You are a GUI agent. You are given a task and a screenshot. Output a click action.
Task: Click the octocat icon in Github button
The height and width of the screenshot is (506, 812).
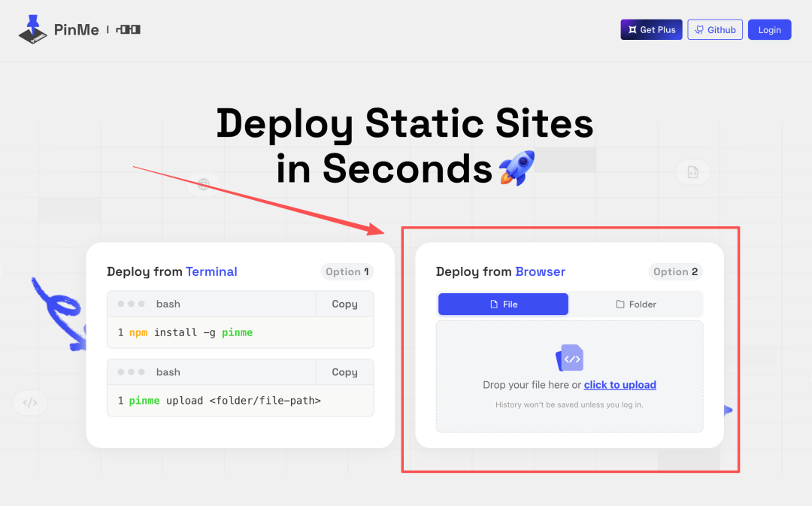pyautogui.click(x=699, y=30)
